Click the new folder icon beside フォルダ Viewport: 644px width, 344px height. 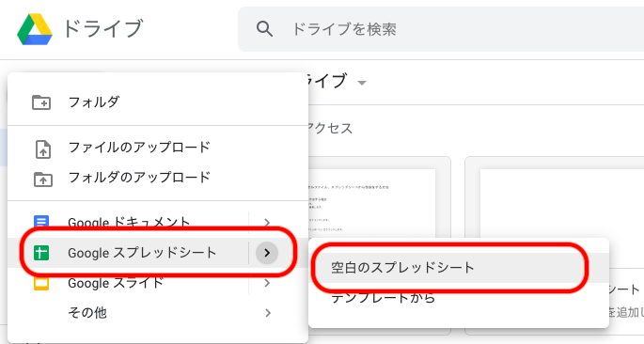click(41, 102)
